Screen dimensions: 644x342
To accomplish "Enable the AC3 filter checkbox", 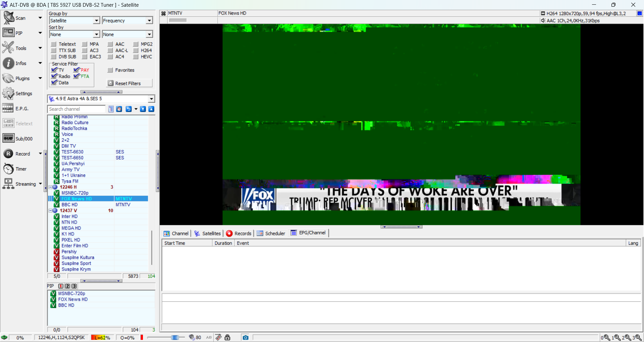I will 85,50.
